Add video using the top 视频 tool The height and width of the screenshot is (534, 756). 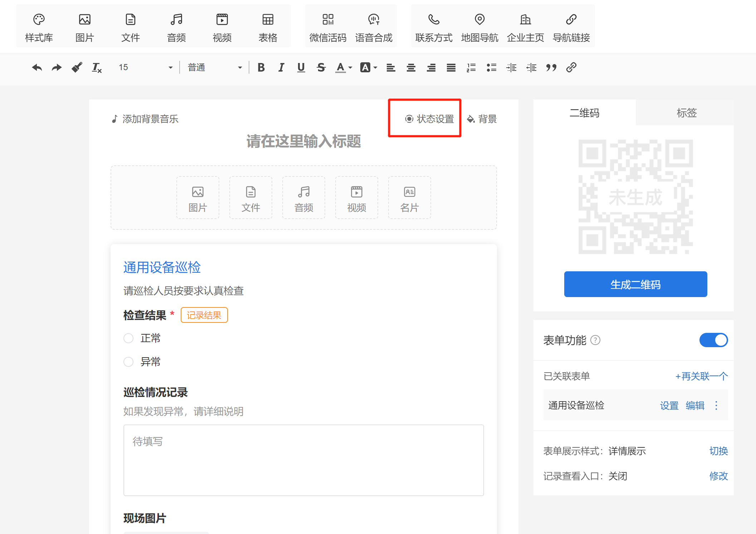tap(222, 27)
